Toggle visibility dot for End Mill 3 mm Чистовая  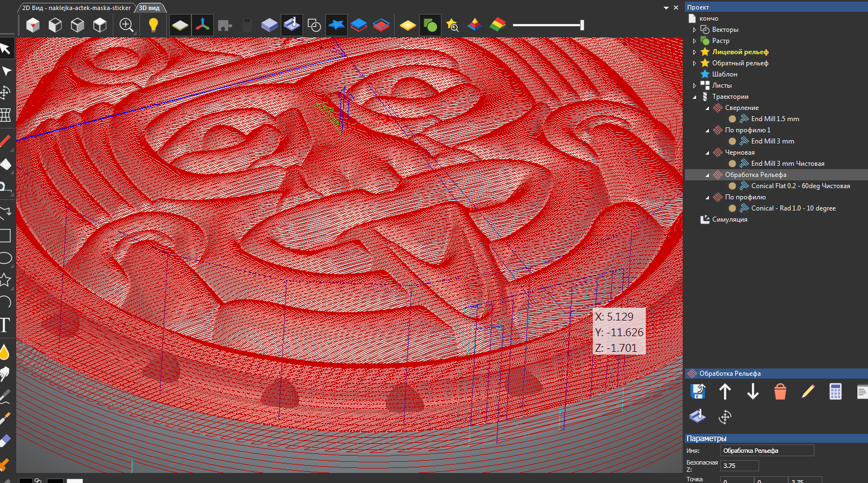click(732, 164)
